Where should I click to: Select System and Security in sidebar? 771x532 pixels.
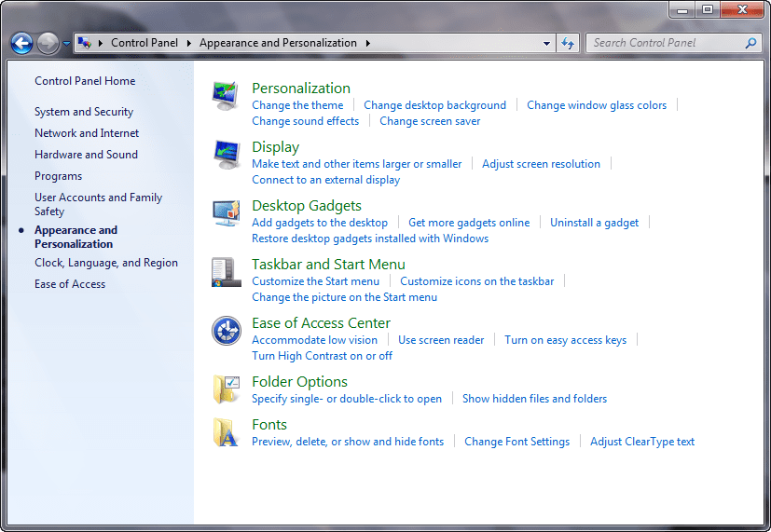pos(84,112)
